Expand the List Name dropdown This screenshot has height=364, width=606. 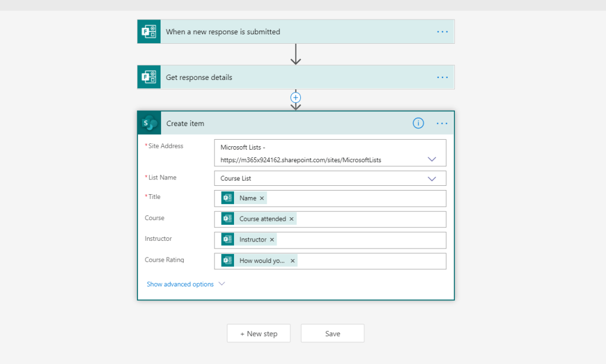[432, 179]
